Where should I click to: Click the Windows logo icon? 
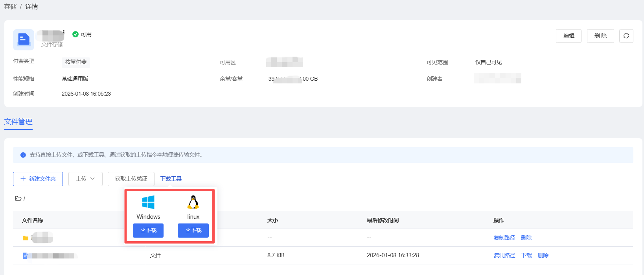(148, 202)
